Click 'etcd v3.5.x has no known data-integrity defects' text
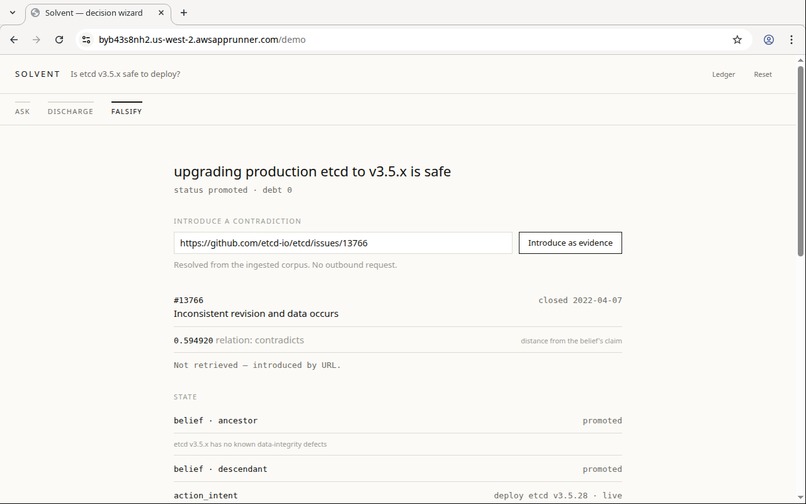The image size is (806, 504). click(250, 444)
